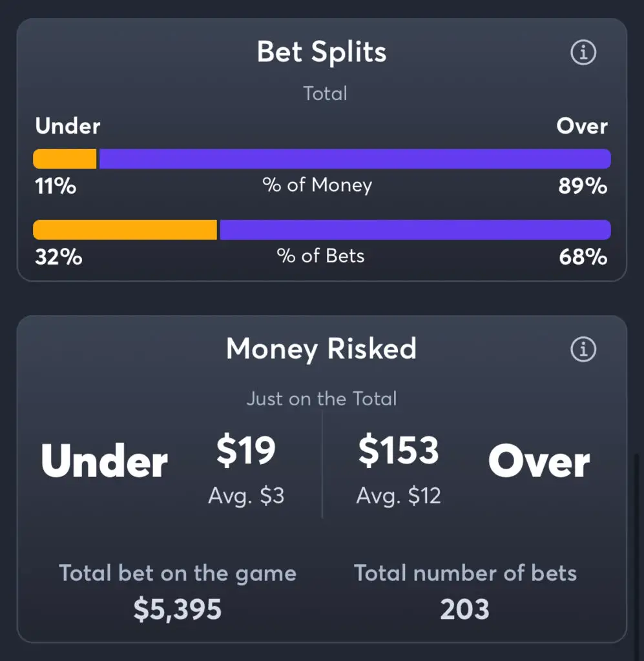The image size is (644, 661).
Task: Click the purple Over money bar segment
Action: 354,159
